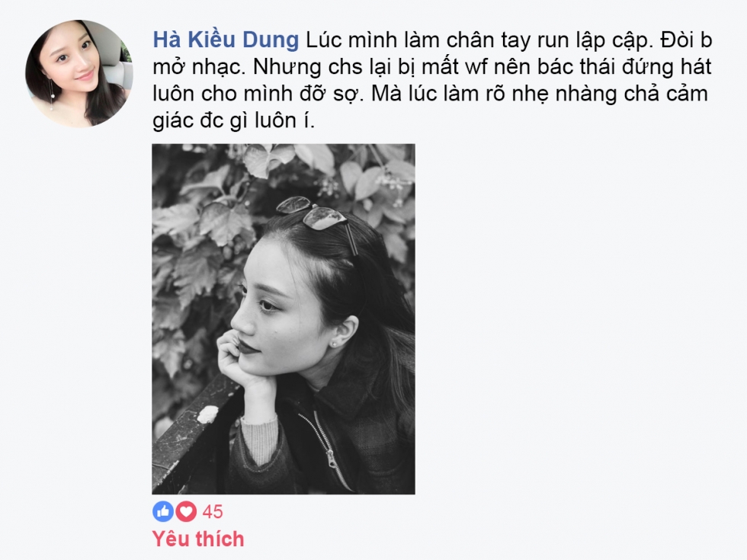Open the reaction count showing 45
Viewport: 747px width, 560px height.
click(x=213, y=512)
